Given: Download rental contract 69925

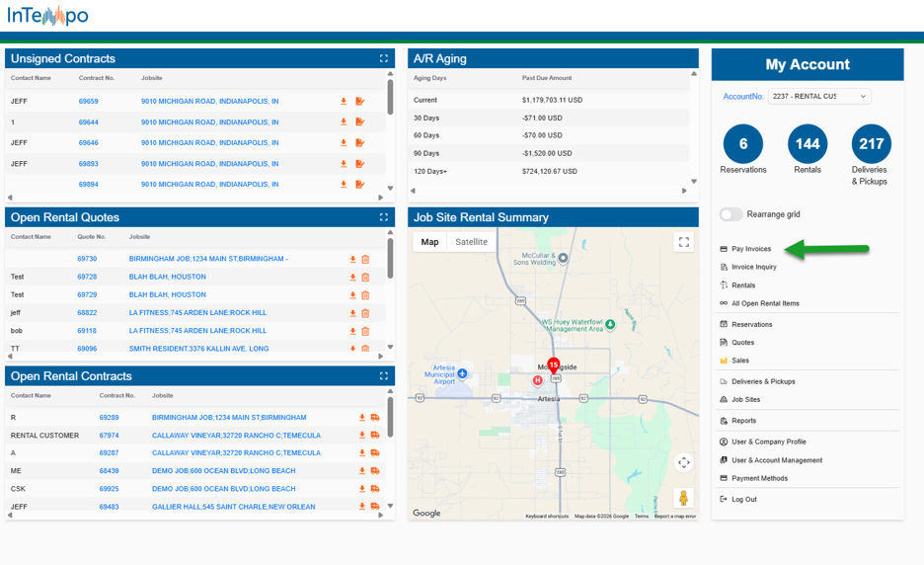Looking at the screenshot, I should [362, 489].
